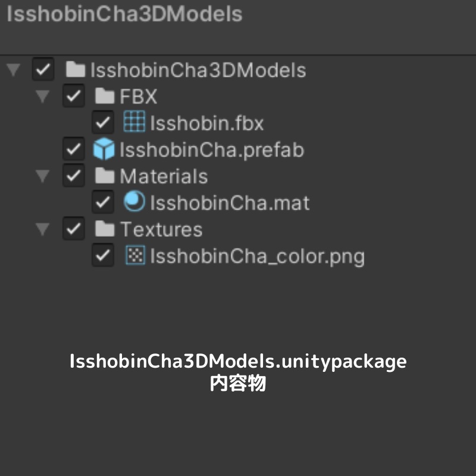Select the Isshobin.fbx file name
Screen dimensions: 476x476
pyautogui.click(x=206, y=123)
